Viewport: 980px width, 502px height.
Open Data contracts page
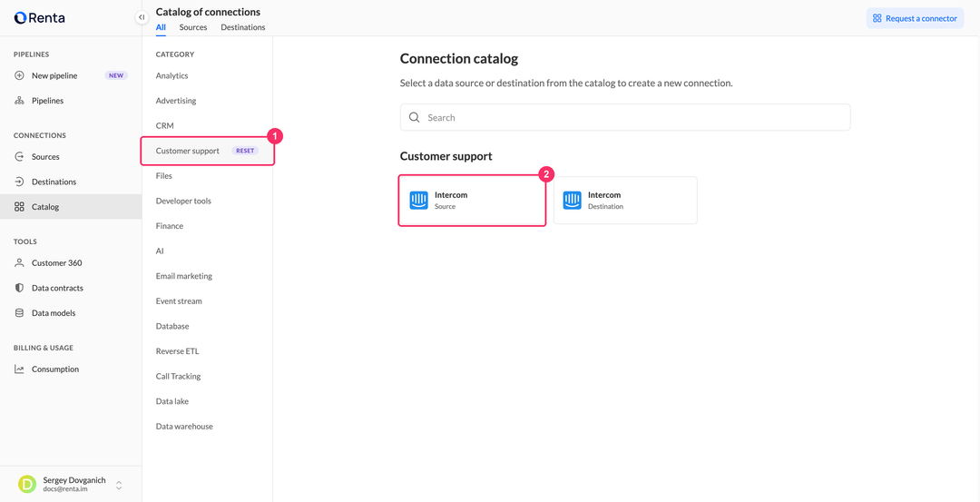(x=71, y=288)
